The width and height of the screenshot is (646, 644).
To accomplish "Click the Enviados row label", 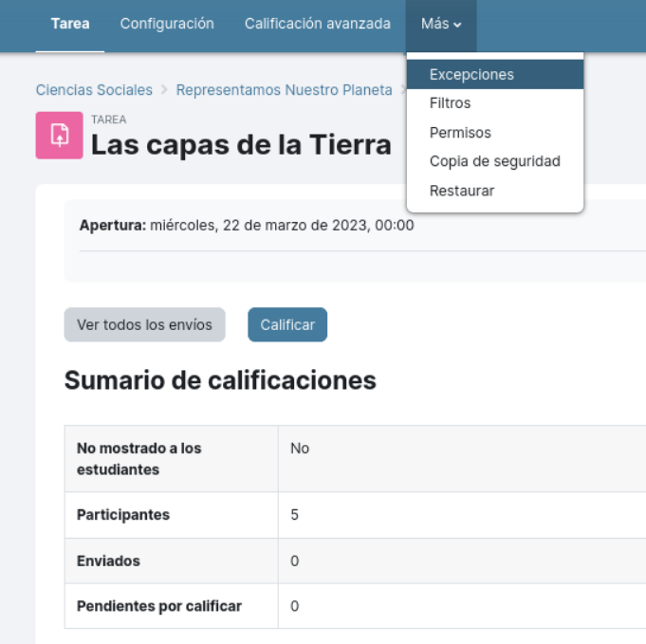I will [108, 561].
